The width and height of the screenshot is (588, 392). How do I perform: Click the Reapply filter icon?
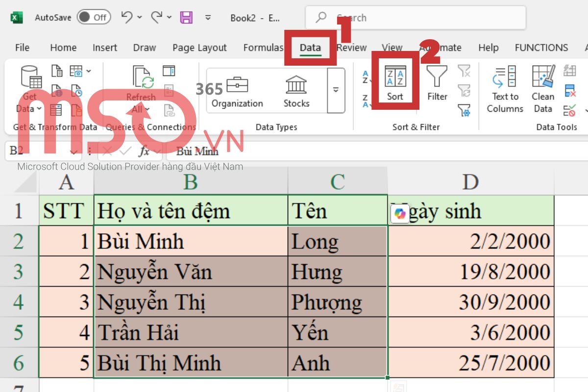(464, 91)
